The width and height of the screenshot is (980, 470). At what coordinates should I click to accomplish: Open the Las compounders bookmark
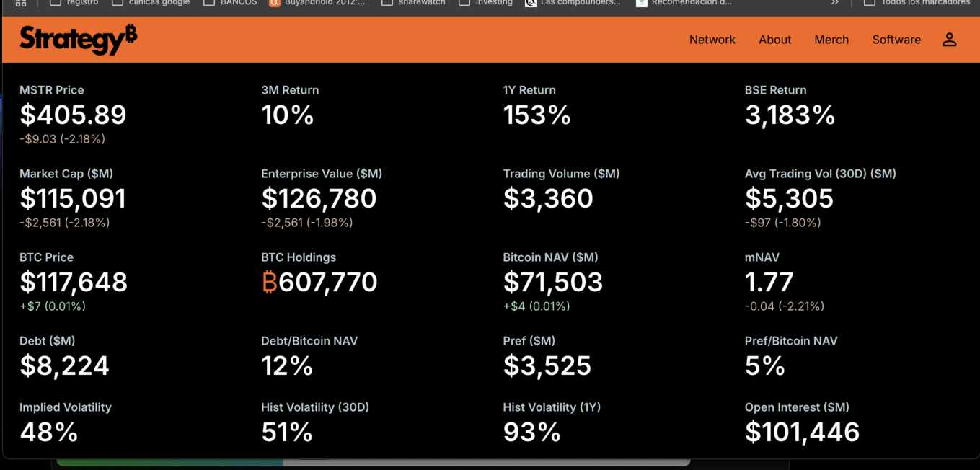pos(573,3)
